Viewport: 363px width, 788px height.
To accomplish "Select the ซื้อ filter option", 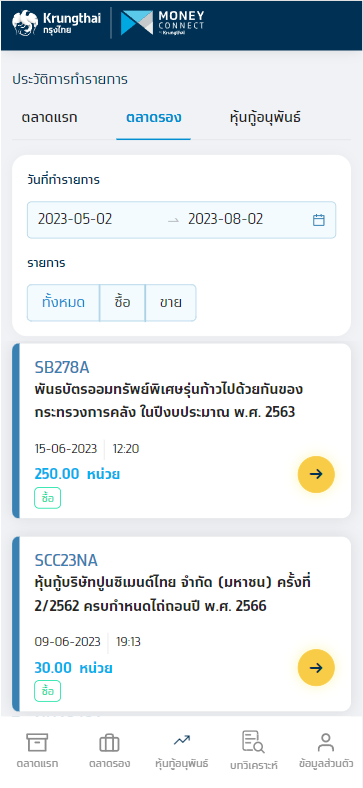I will (123, 303).
